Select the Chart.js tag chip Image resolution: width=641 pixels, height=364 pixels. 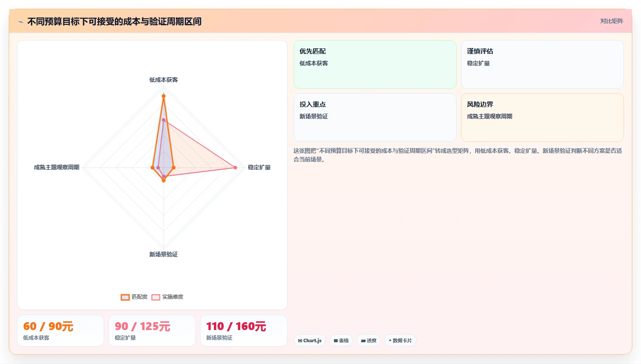[310, 340]
